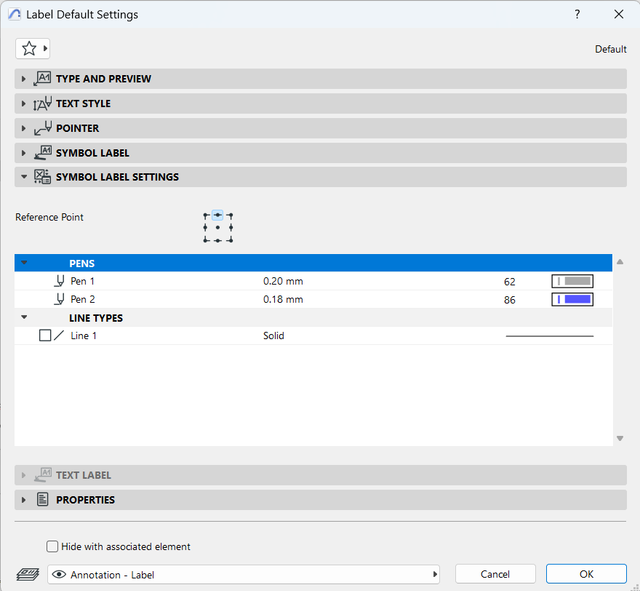
Task: Select top-center reference point
Action: 218,215
